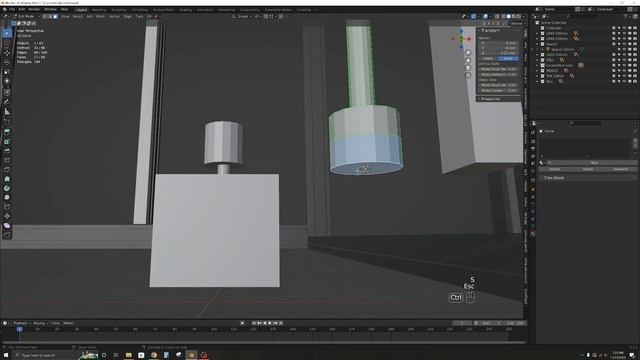Uncheck the exclude checkbox for Spacer collection
The width and height of the screenshot is (640, 360).
[613, 44]
